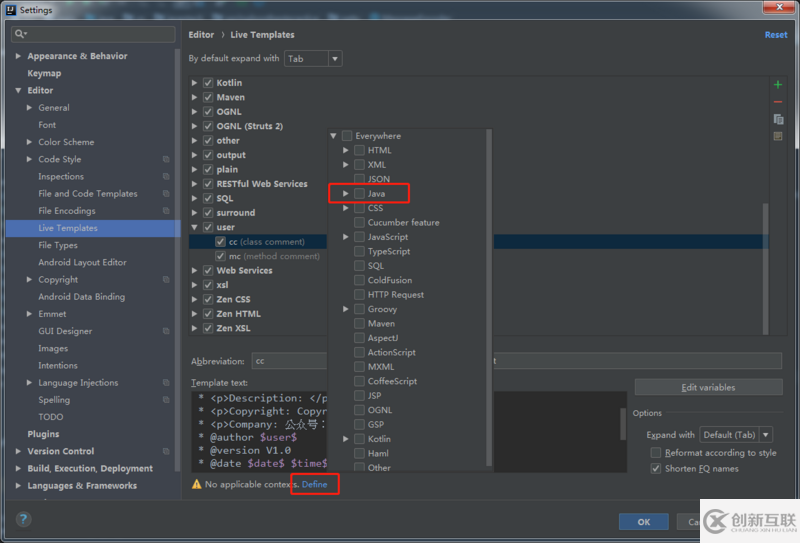
Task: Select Font under Editor settings
Action: 47,125
